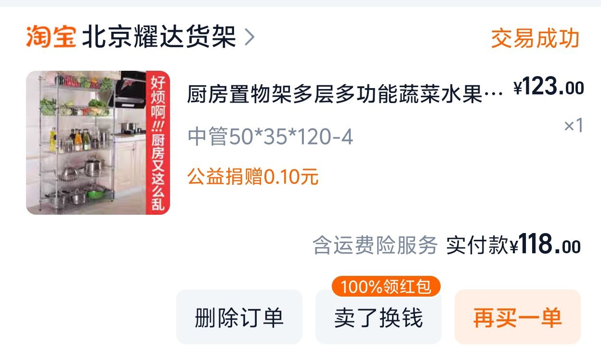601x364 pixels.
Task: Tap the orange Taobao logo
Action: (x=51, y=37)
